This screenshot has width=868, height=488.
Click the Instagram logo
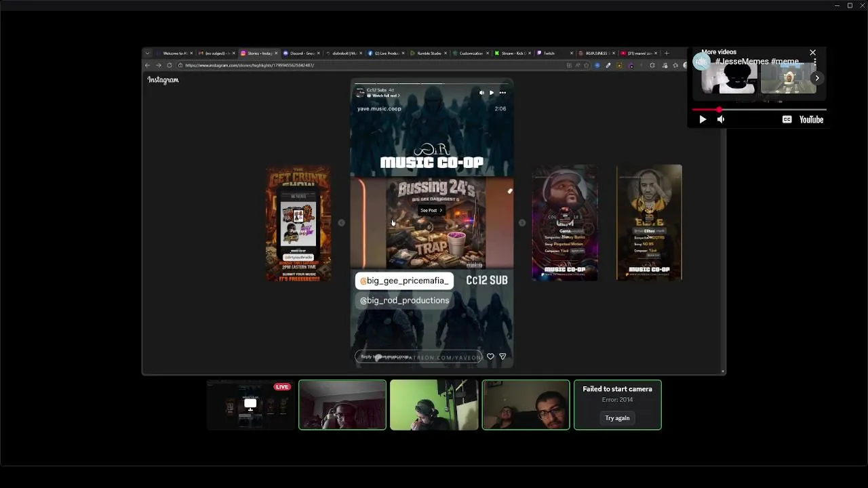pos(163,80)
